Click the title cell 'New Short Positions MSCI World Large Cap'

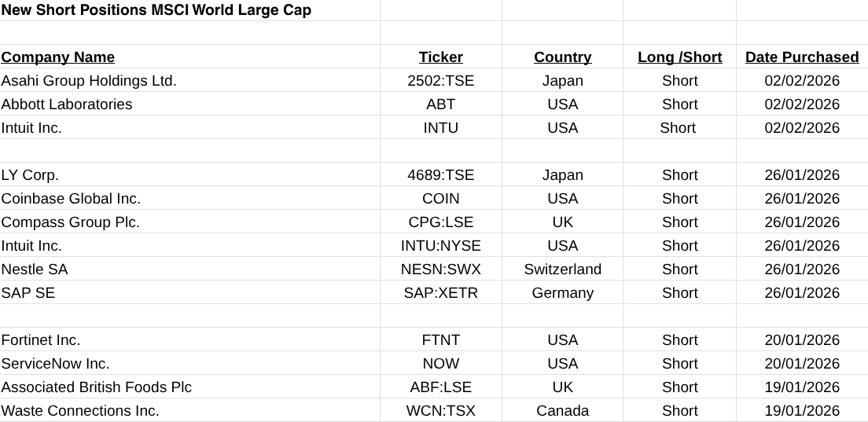pos(156,10)
